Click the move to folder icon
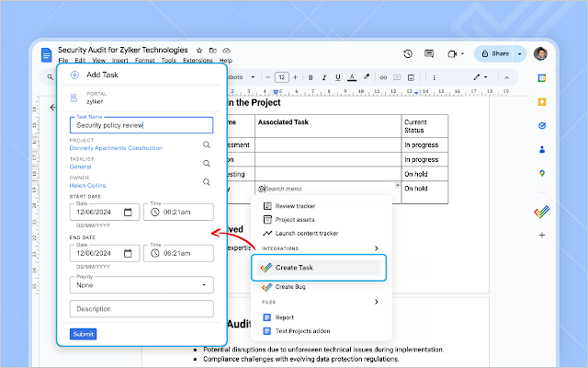Screen dimensions: 588x368 [x=213, y=51]
